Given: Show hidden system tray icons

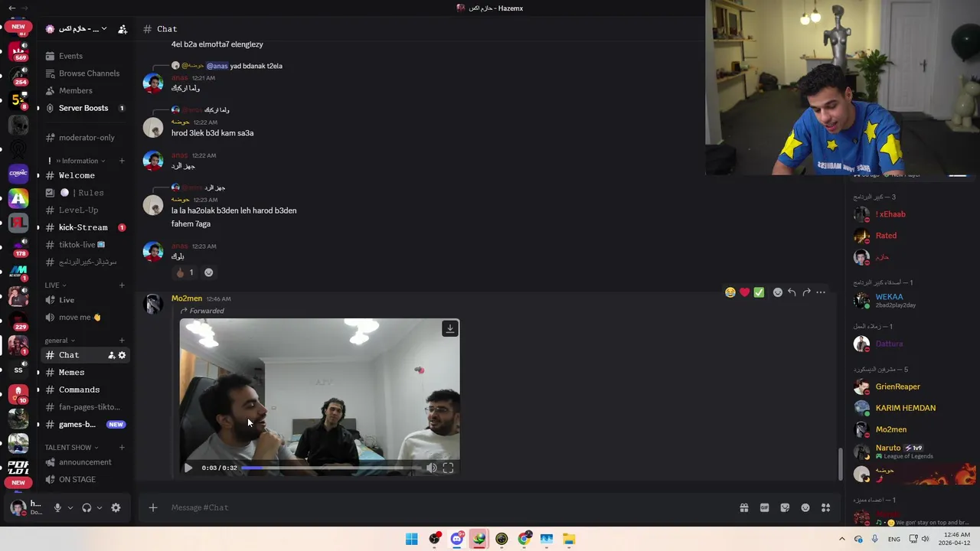Looking at the screenshot, I should tap(842, 539).
